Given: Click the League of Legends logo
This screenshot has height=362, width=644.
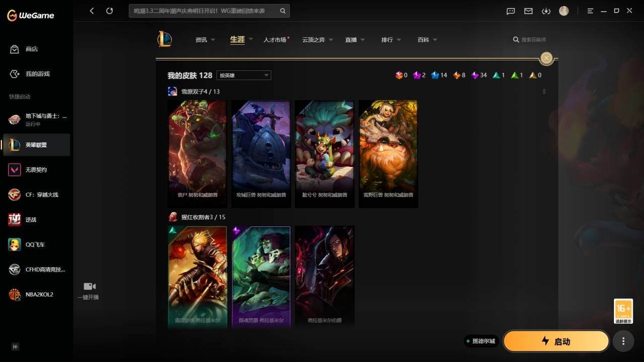Looking at the screenshot, I should [x=165, y=39].
